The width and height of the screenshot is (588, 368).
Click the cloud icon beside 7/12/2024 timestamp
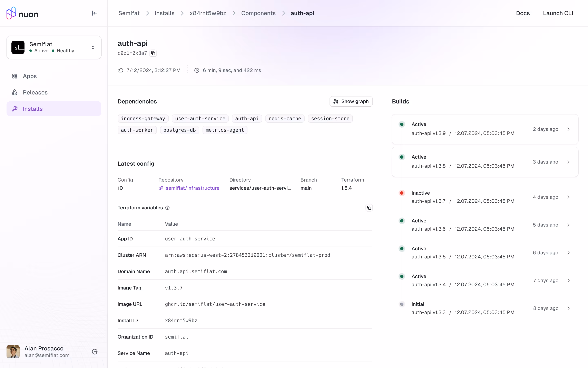(120, 70)
